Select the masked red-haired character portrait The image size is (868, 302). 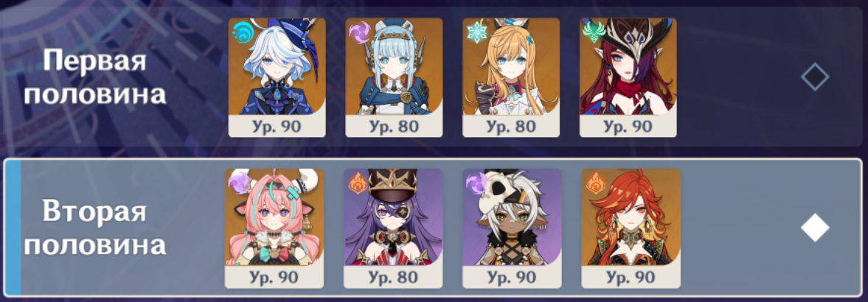coord(628,77)
